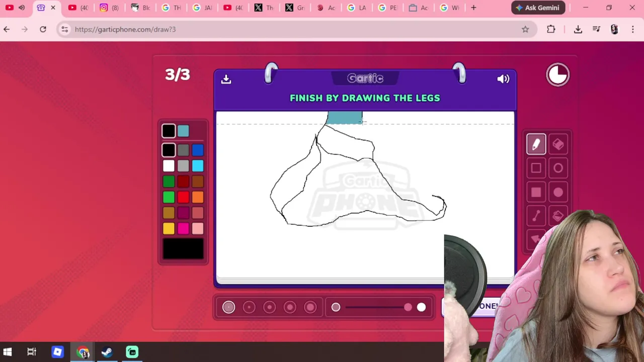Open a new browser tab
The height and width of the screenshot is (362, 644).
click(x=473, y=8)
